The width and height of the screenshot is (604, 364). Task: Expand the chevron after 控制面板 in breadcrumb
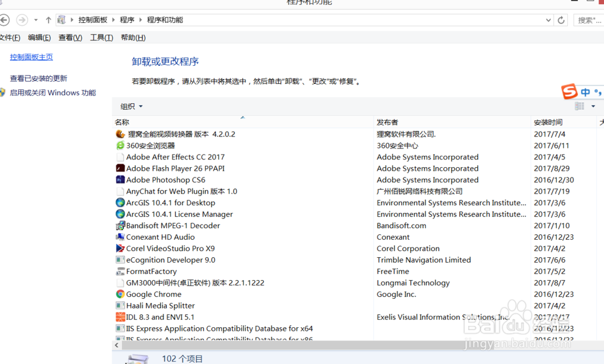tap(114, 20)
